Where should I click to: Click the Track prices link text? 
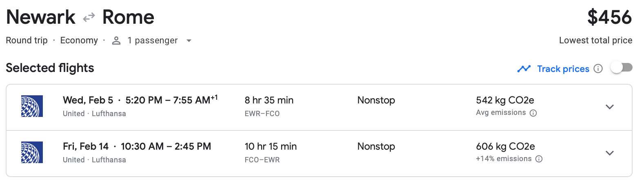pos(563,69)
